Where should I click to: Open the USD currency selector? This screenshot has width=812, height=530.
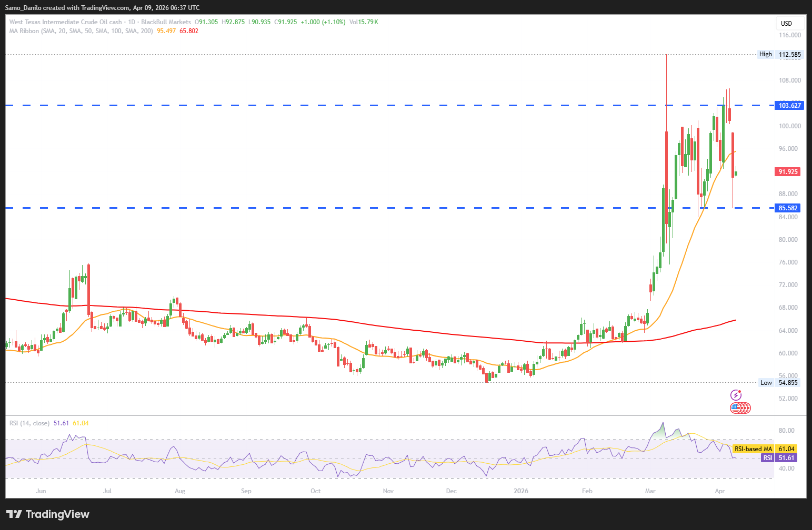coord(789,23)
